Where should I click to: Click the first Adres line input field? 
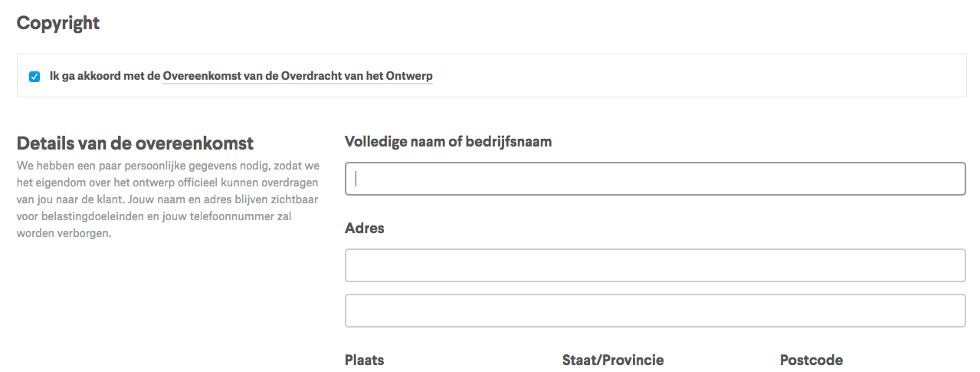pos(655,265)
